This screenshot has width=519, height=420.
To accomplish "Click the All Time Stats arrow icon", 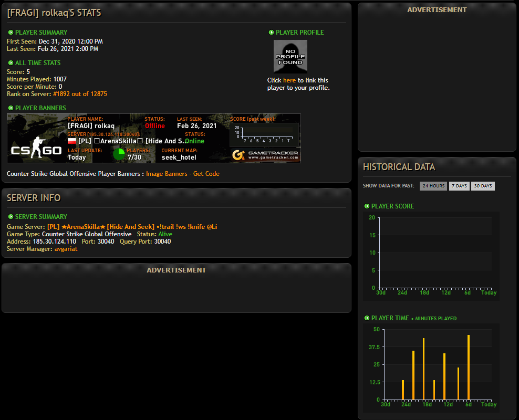I will pos(11,63).
